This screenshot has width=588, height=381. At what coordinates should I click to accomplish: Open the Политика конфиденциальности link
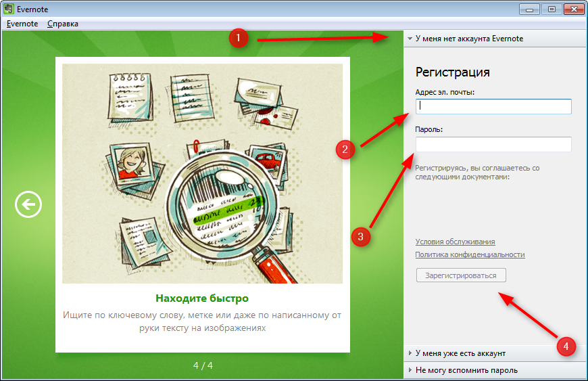point(470,254)
